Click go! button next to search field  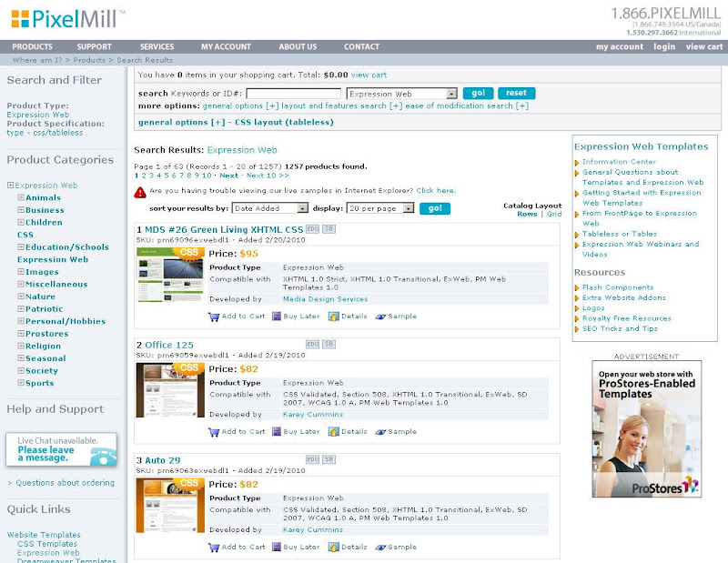pos(479,93)
